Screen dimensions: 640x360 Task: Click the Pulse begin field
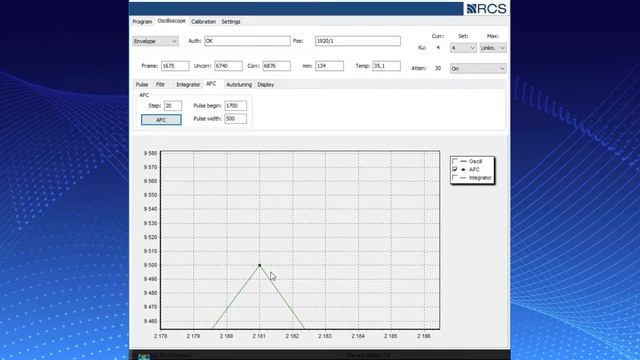click(236, 106)
